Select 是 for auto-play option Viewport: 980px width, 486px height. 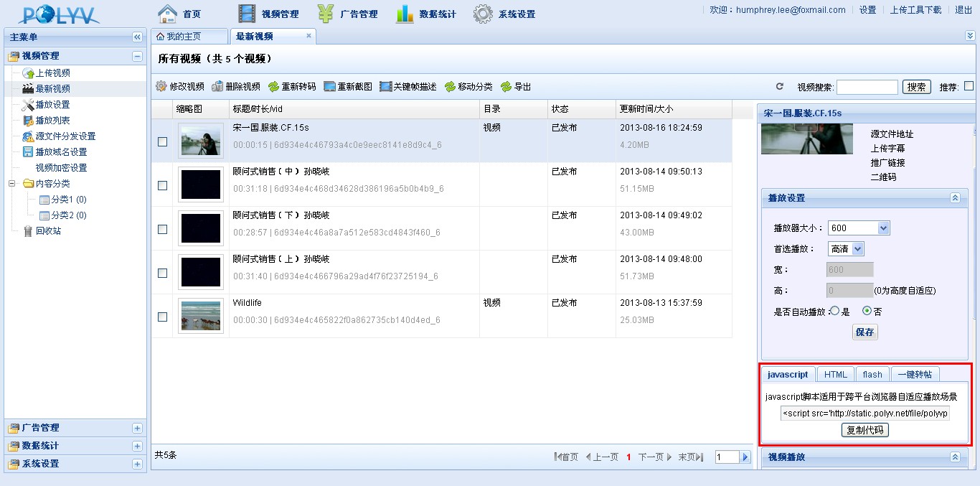834,311
